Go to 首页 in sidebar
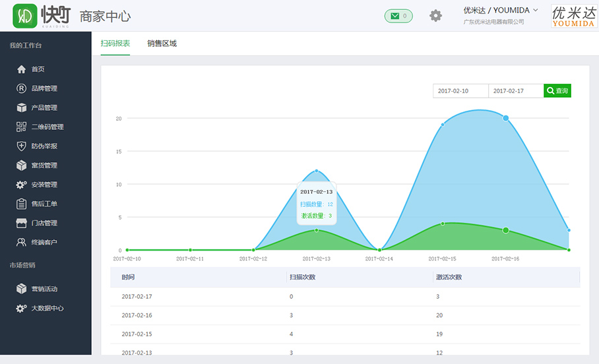 38,69
